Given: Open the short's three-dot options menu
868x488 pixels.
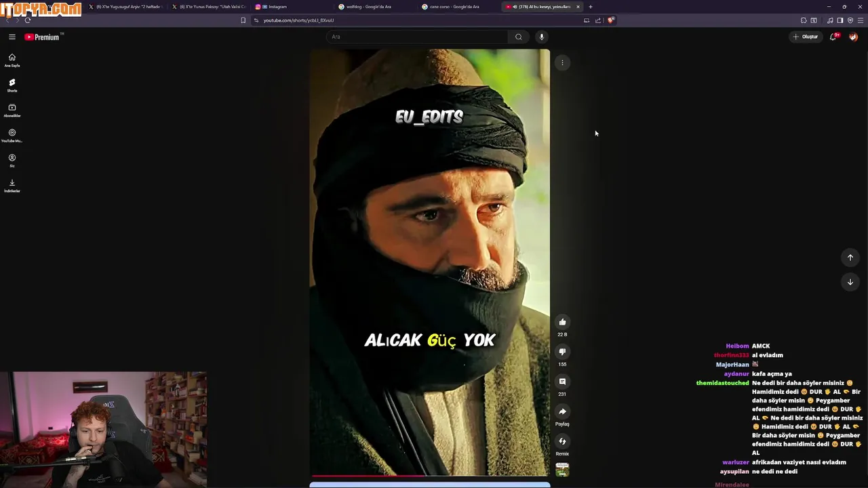Looking at the screenshot, I should coord(562,63).
